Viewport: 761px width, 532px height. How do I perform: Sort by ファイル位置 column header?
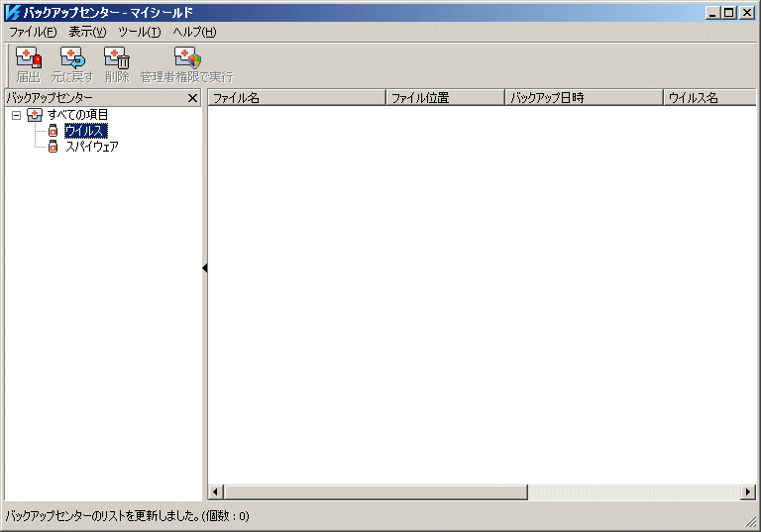point(445,97)
